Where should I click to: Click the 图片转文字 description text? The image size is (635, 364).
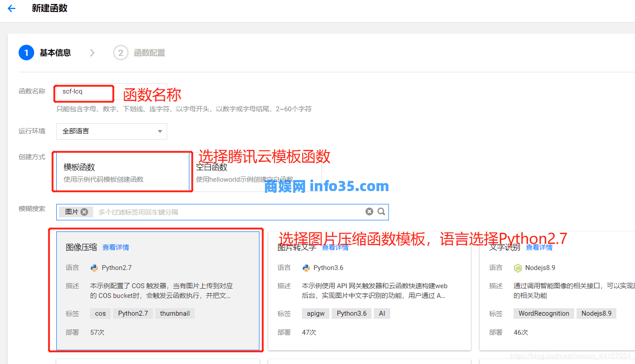coord(375,291)
